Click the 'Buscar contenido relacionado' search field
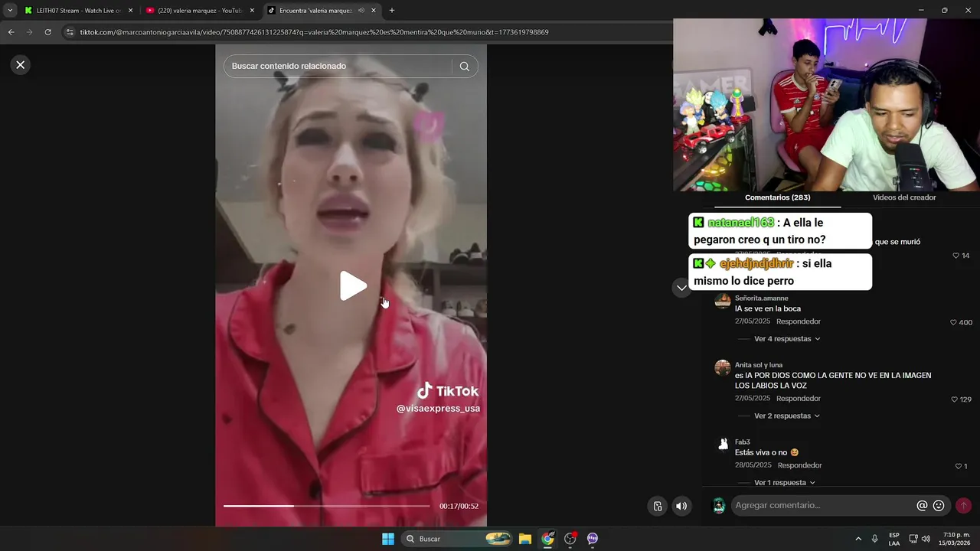 [337, 67]
